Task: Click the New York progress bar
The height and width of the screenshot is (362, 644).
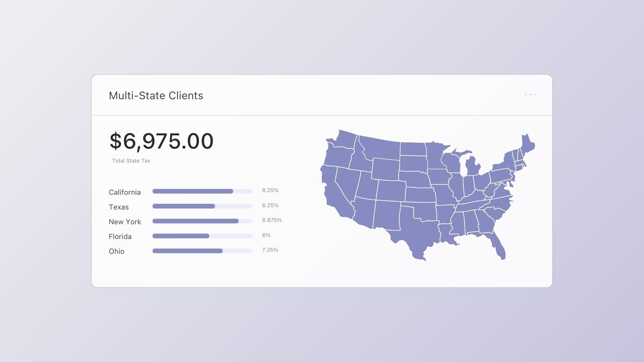Action: (x=202, y=221)
